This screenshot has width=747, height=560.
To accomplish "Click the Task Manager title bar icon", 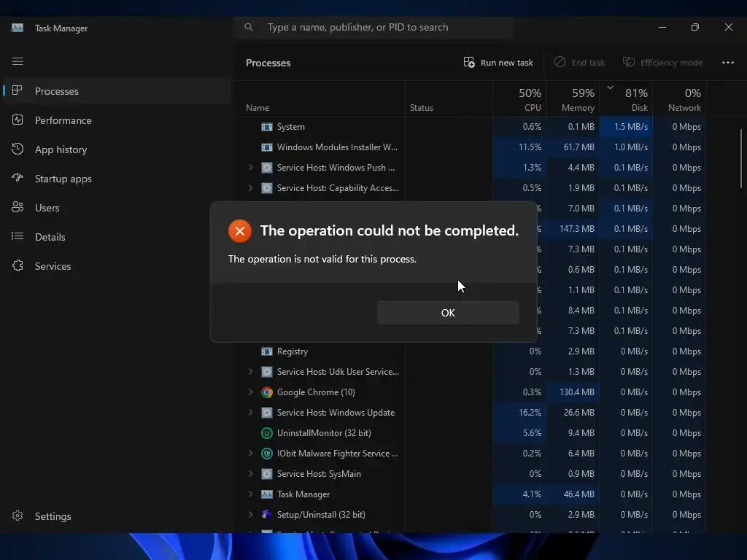I will pyautogui.click(x=18, y=28).
